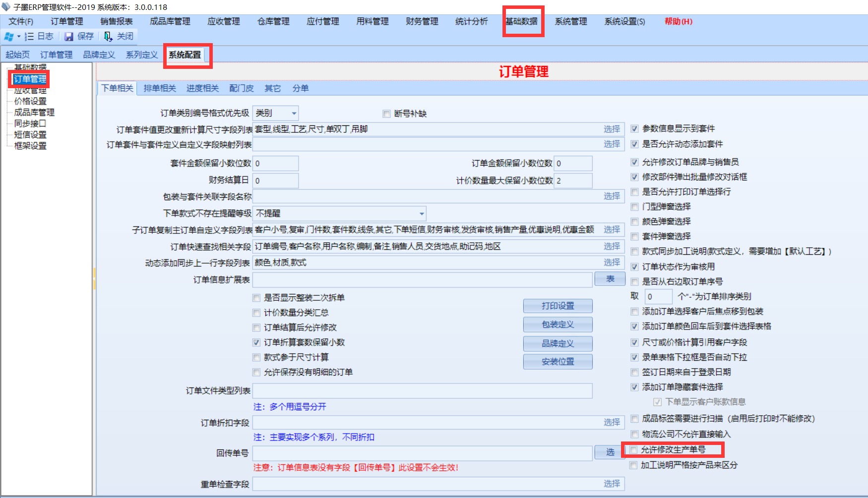Image resolution: width=868 pixels, height=498 pixels.
Task: Click the 关闭 door exit icon
Action: click(x=108, y=36)
